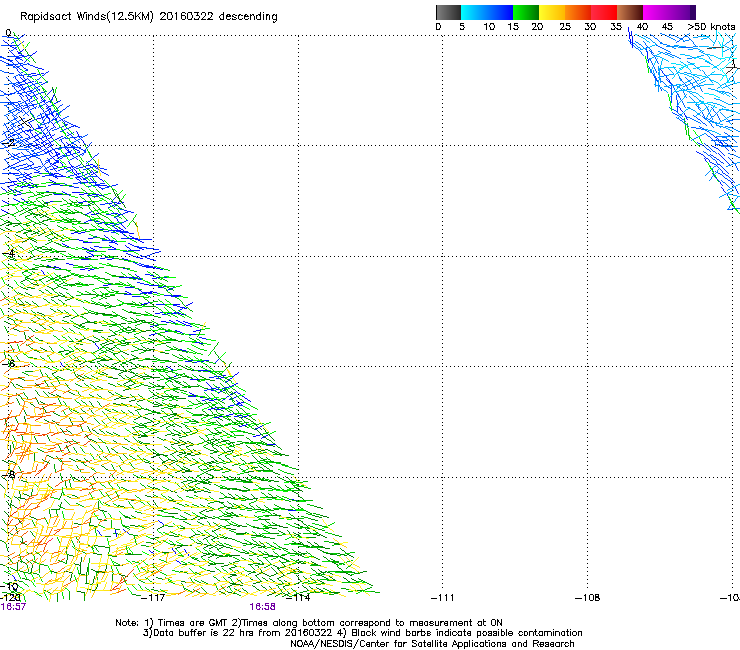The image size is (740, 650).
Task: Click the -2 latitude axis label
Action: 8,143
